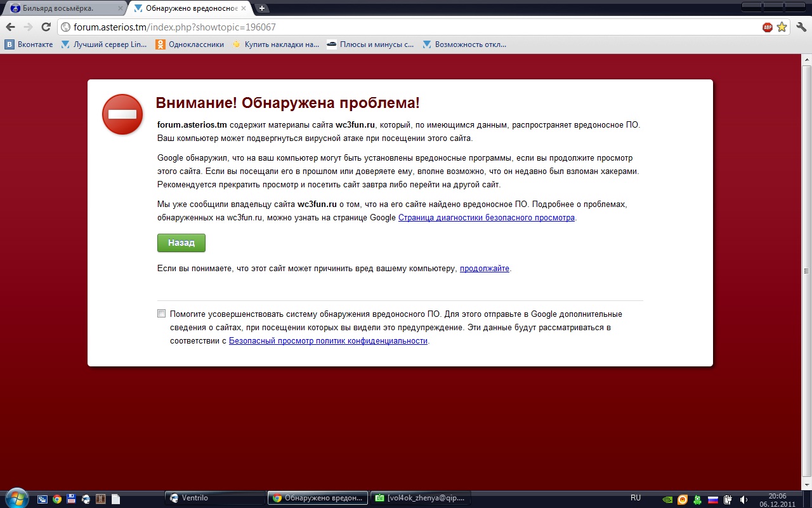The image size is (812, 508).
Task: Open the Лучший сервер Lin... bookmark
Action: point(104,44)
